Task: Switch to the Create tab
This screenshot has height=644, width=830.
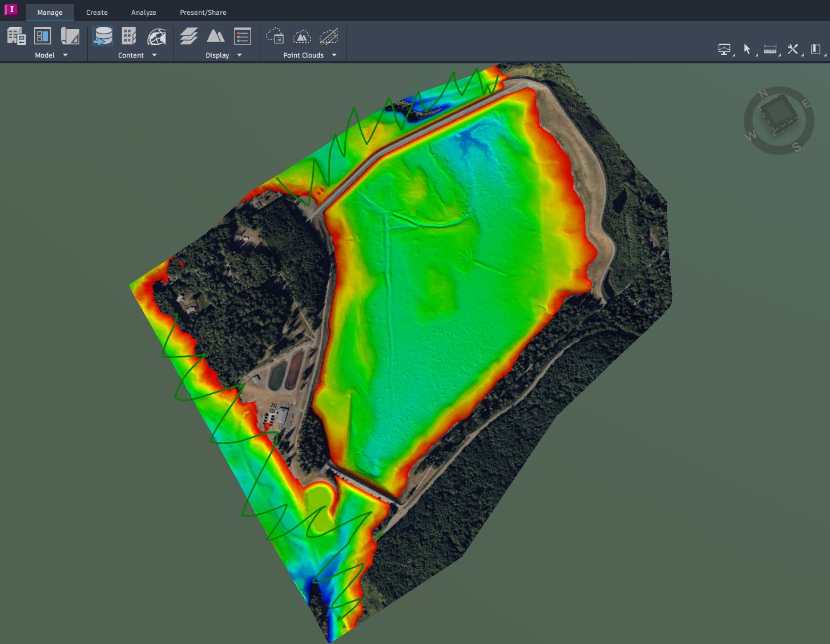Action: (x=96, y=12)
